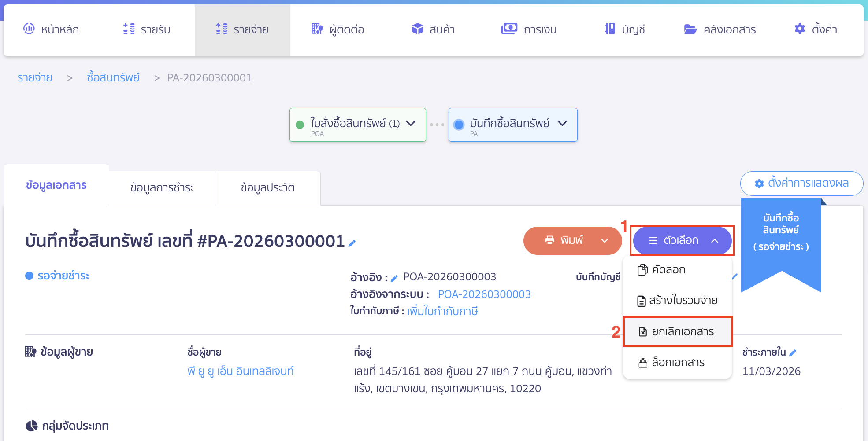This screenshot has width=868, height=441.
Task: Edit the ชำระภายใน due date pencil
Action: click(x=793, y=353)
